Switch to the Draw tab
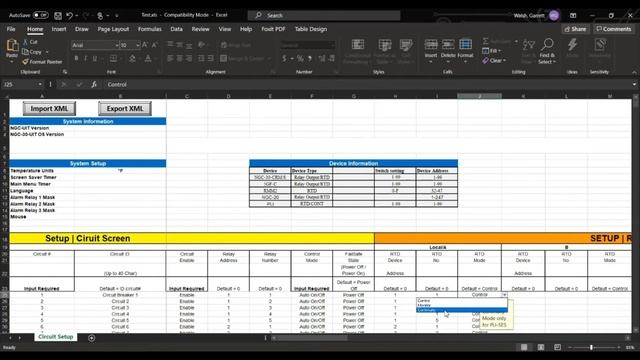This screenshot has width=640, height=360. 82,29
